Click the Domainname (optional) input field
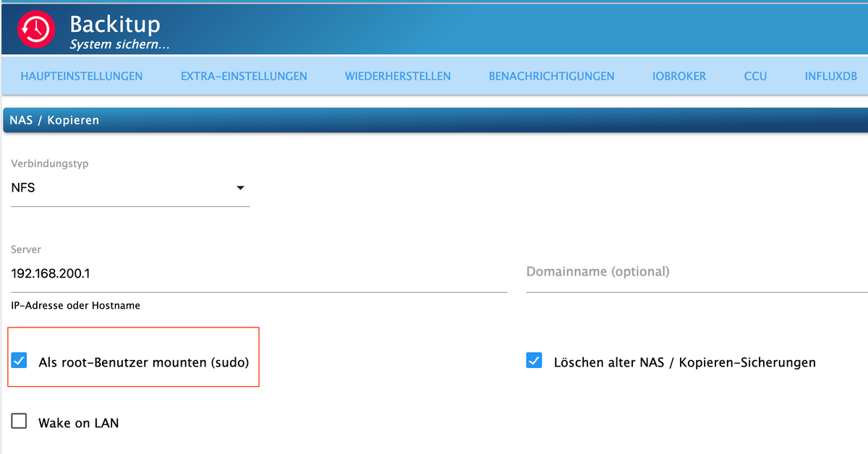The width and height of the screenshot is (868, 454). (x=697, y=273)
